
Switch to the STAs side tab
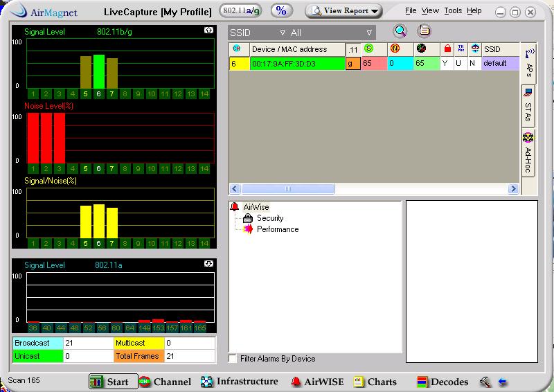[x=528, y=106]
